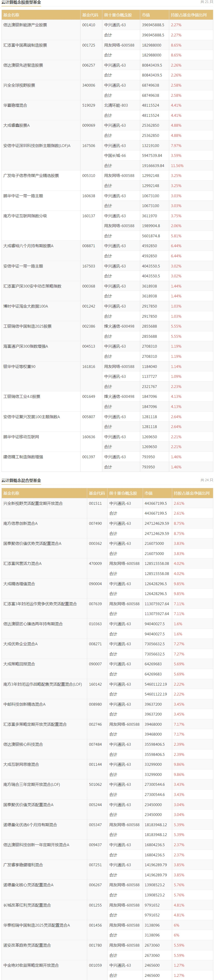214x980 pixels.
Task: Select 南方3年封闭运作战略配售灵活配置混合(LOF) name
Action: (43, 684)
